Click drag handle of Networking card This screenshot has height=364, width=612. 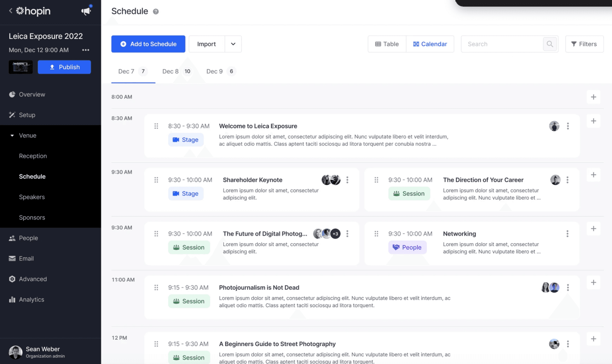click(x=376, y=234)
